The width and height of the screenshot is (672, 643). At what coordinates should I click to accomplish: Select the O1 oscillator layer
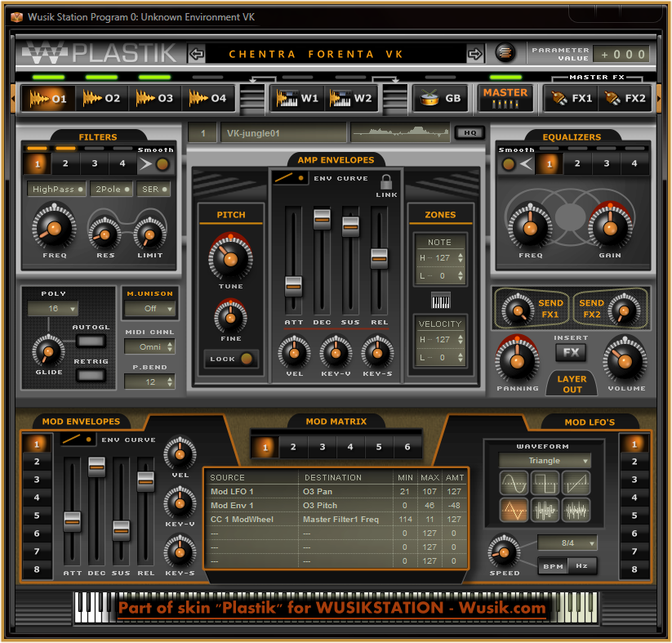coord(47,99)
